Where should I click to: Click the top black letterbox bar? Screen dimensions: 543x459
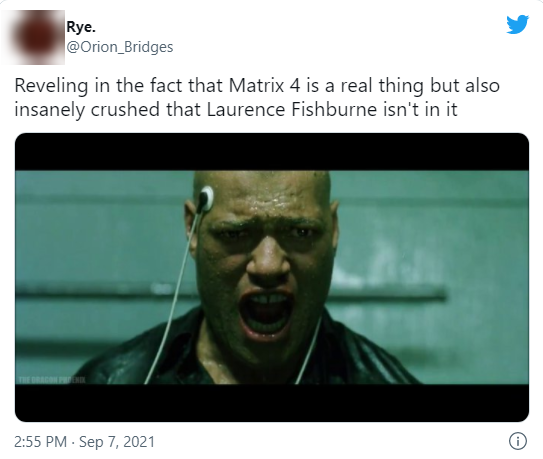(x=272, y=152)
